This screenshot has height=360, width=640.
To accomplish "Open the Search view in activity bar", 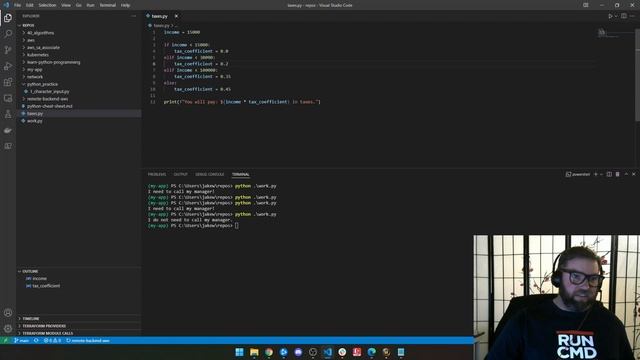I will (8, 34).
